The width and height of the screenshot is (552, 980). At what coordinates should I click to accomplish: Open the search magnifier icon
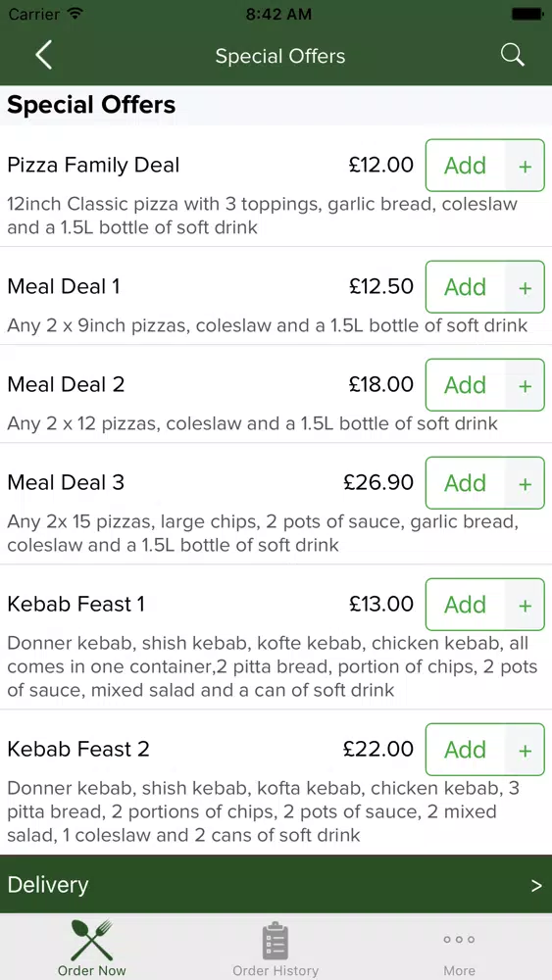click(512, 55)
